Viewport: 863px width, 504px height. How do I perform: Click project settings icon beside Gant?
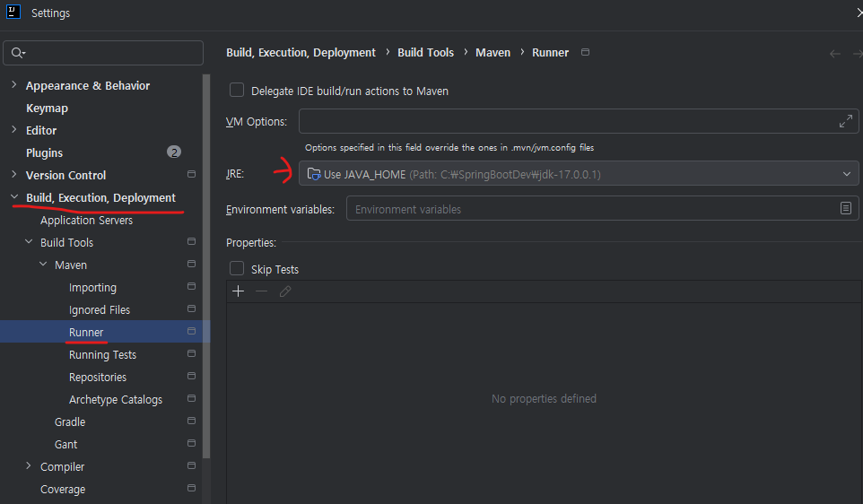pos(192,444)
